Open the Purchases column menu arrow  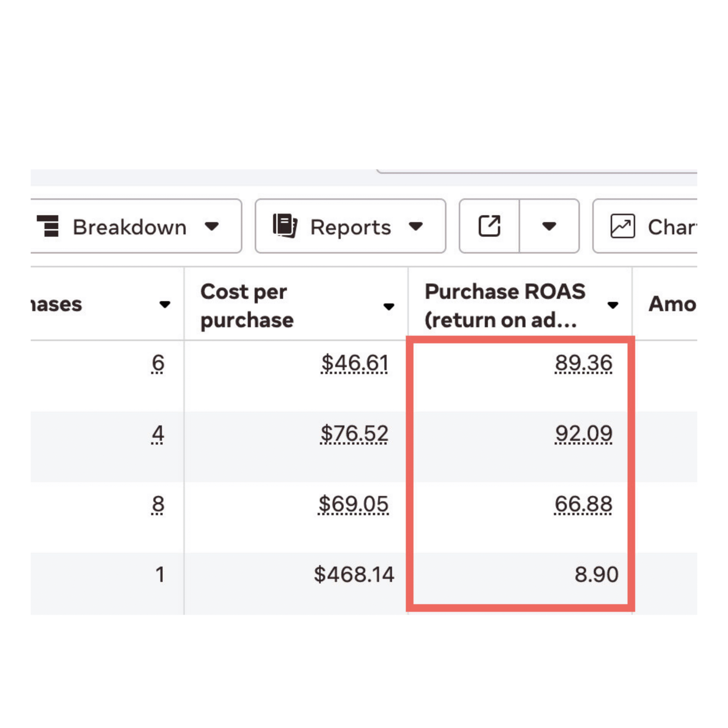[165, 304]
